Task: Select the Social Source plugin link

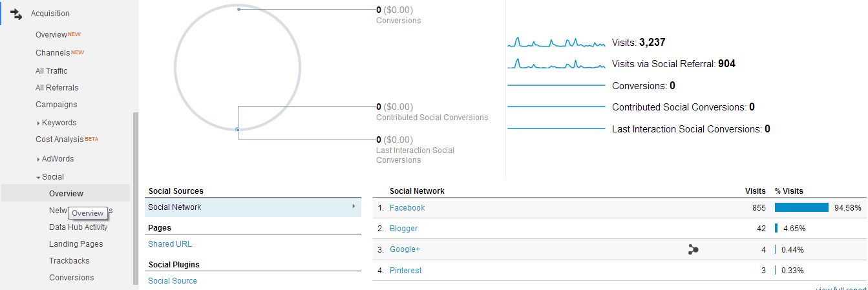Action: [173, 281]
